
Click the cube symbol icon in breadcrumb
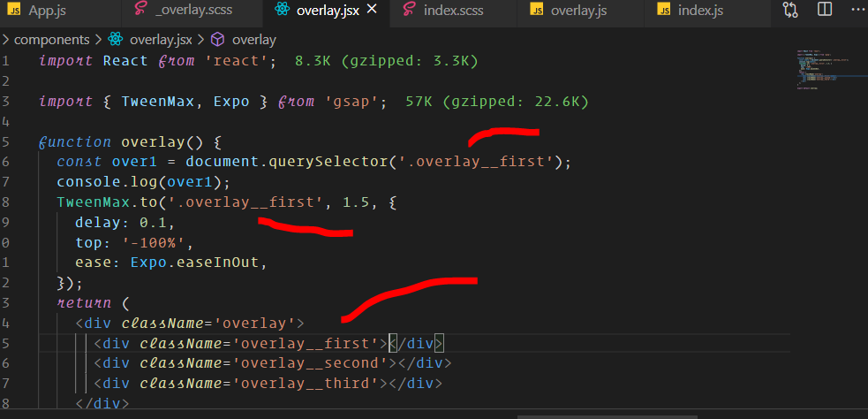coord(218,40)
